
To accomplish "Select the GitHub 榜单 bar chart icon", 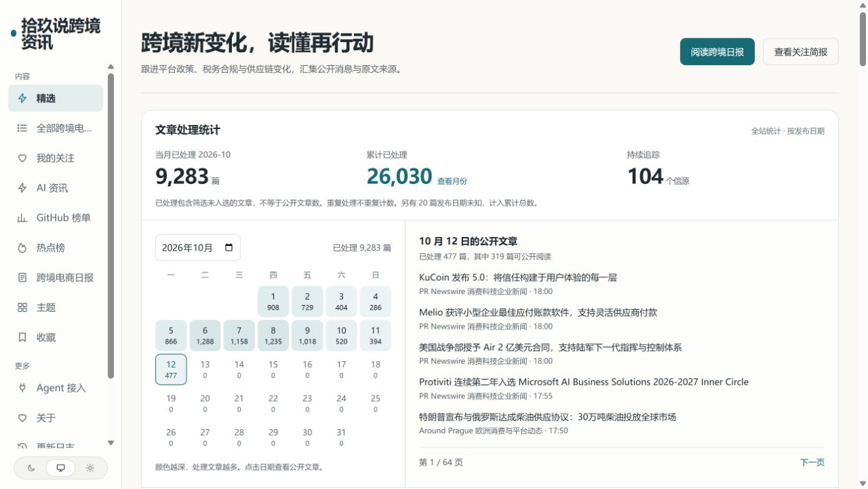I will tap(22, 218).
